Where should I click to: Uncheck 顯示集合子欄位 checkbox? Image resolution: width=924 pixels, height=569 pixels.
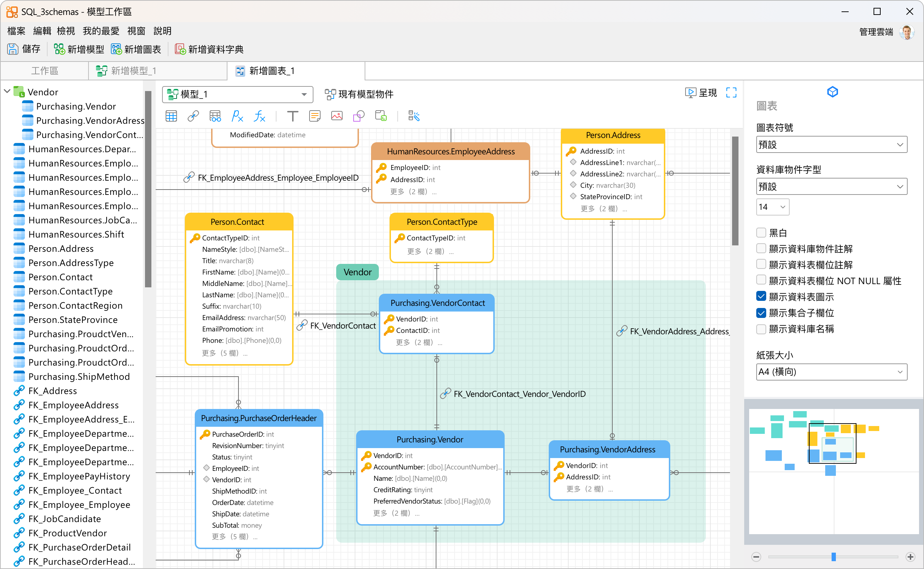tap(761, 313)
